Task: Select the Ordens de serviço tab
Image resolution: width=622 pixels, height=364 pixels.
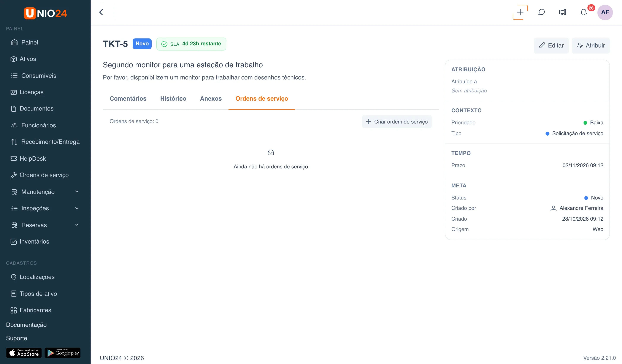Action: pyautogui.click(x=262, y=98)
